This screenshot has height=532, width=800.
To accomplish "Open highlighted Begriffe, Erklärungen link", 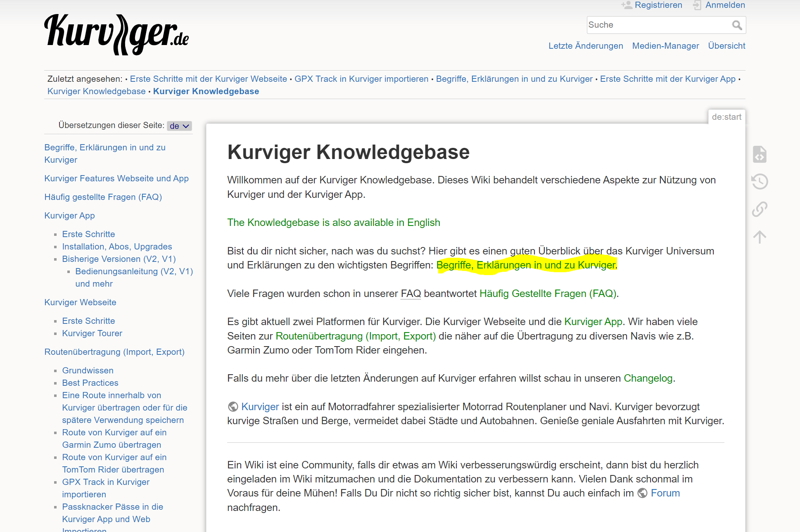I will (x=526, y=265).
